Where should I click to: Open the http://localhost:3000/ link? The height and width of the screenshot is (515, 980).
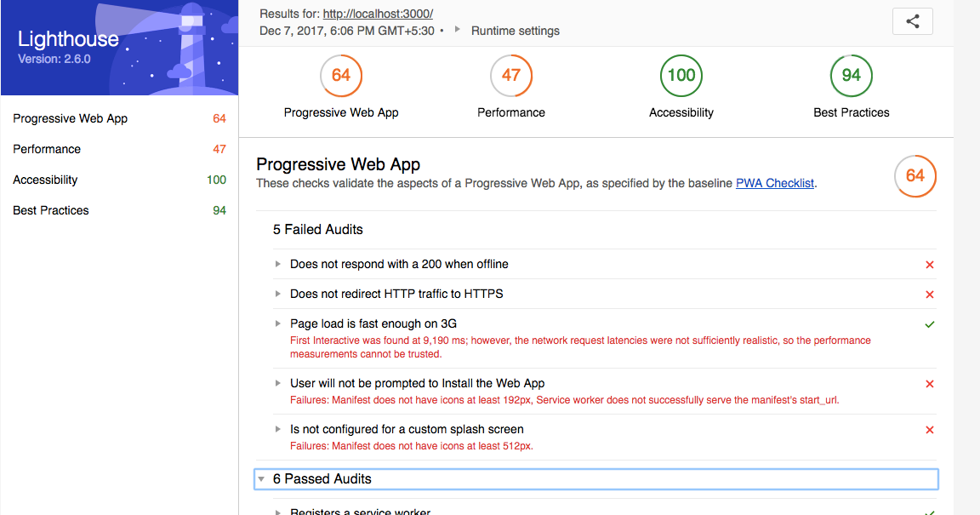tap(378, 14)
